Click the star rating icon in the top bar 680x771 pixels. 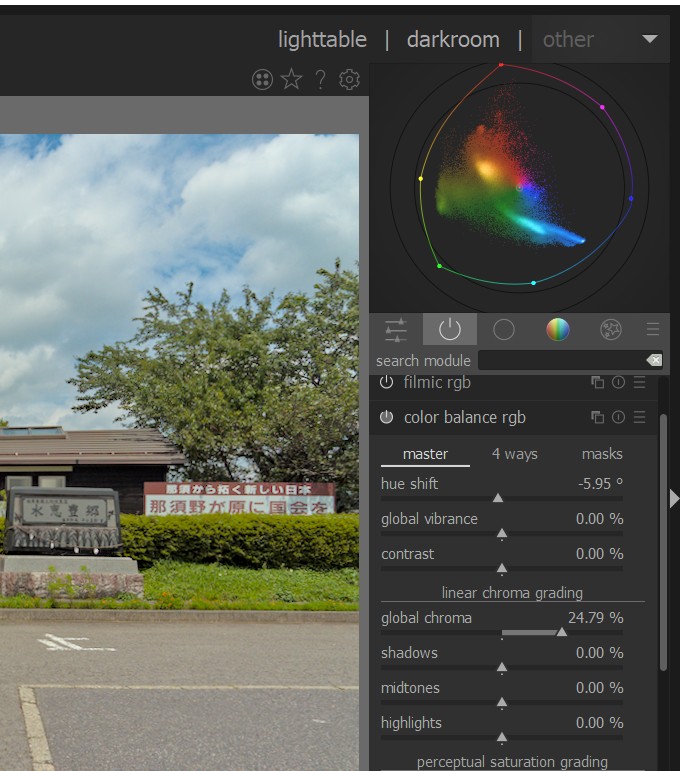[292, 79]
